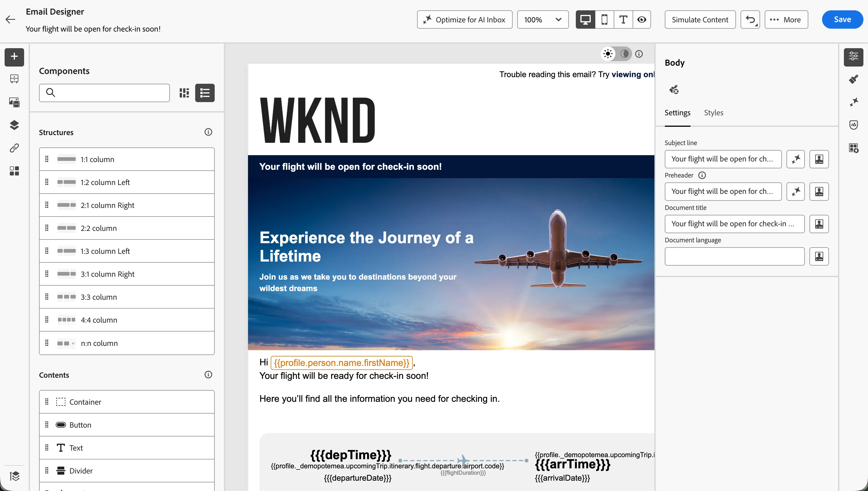Viewport: 868px width, 491px height.
Task: Toggle live preview eye icon
Action: tap(642, 20)
